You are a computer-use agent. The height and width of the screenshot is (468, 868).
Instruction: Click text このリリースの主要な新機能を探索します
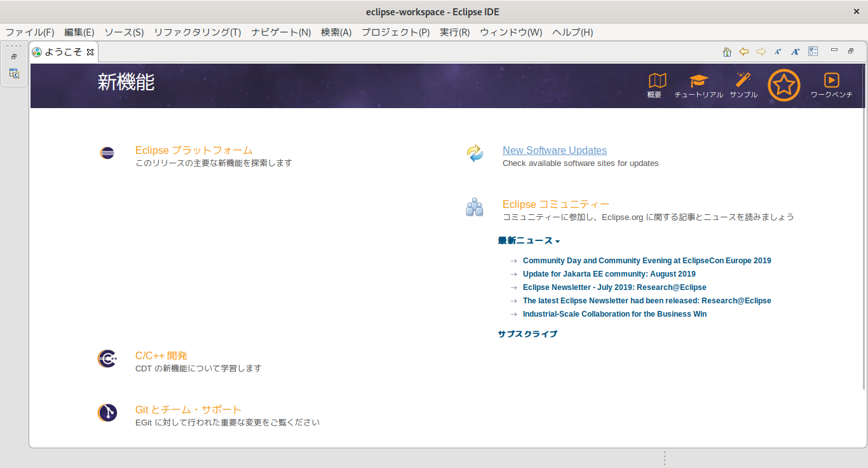[214, 163]
